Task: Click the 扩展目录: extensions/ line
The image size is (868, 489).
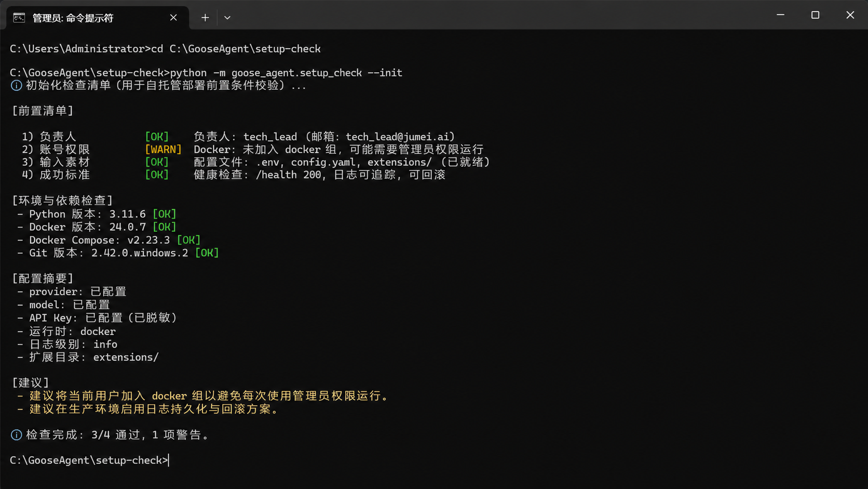Action: pyautogui.click(x=88, y=358)
